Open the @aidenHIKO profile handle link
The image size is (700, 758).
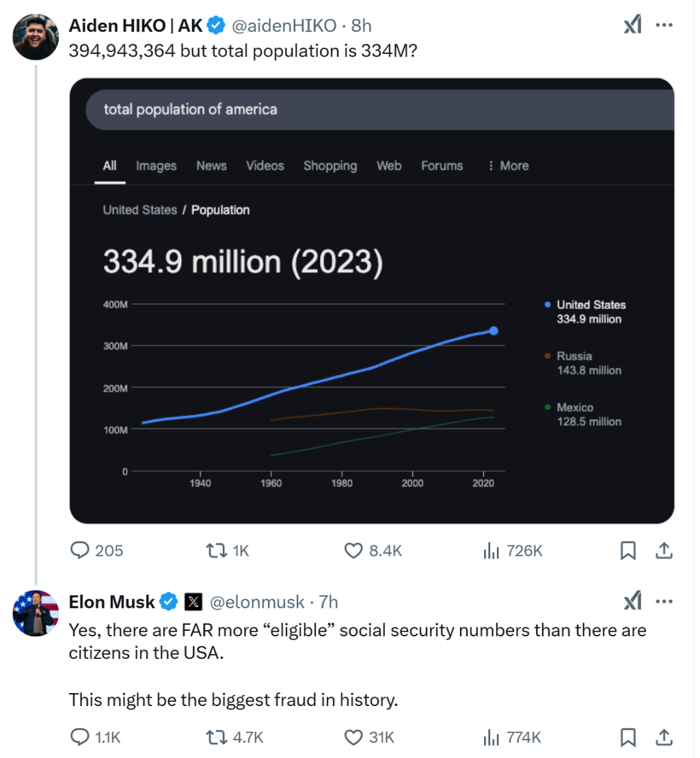tap(284, 26)
